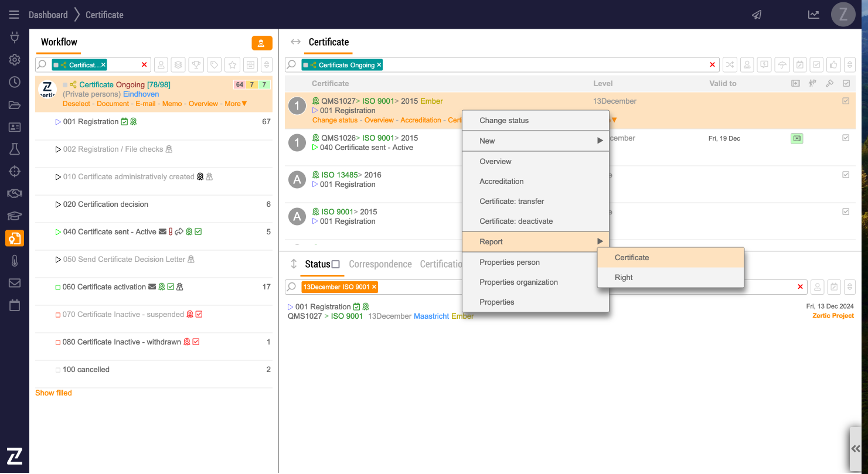Toggle the checkbox next to Status tab
The image size is (868, 474).
point(336,264)
